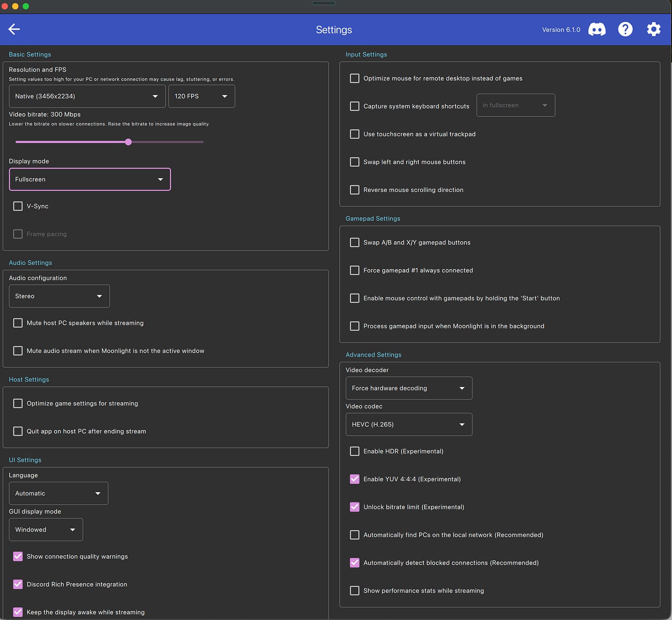This screenshot has width=672, height=620.
Task: Check Mute host PC speakers while streaming
Action: click(18, 323)
